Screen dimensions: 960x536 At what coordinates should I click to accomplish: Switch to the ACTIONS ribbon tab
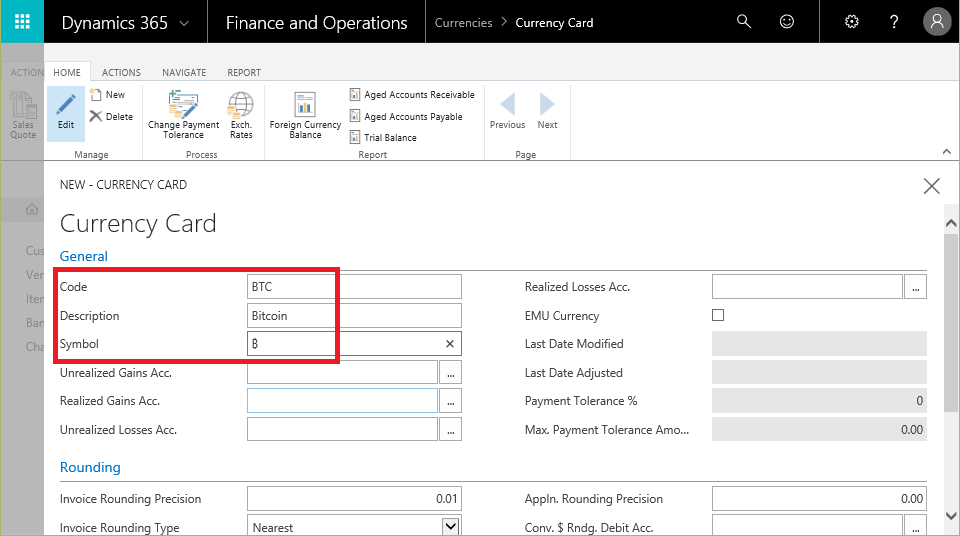(121, 72)
